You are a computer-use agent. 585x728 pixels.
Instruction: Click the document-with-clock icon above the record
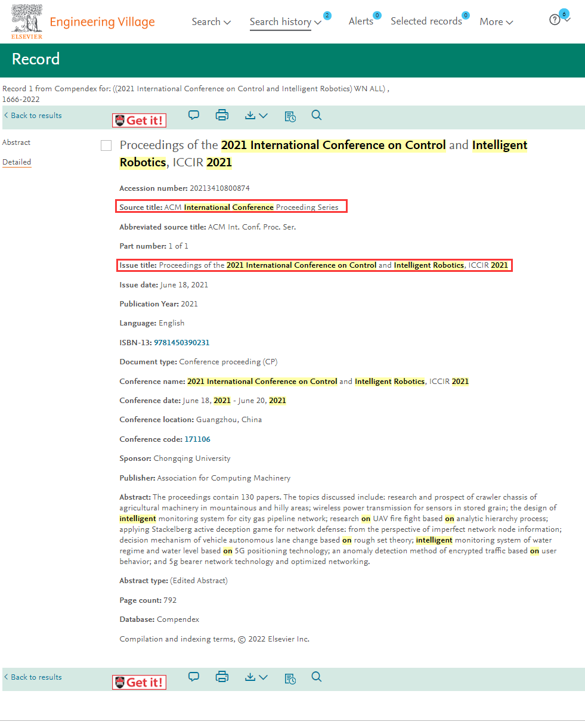tap(290, 116)
